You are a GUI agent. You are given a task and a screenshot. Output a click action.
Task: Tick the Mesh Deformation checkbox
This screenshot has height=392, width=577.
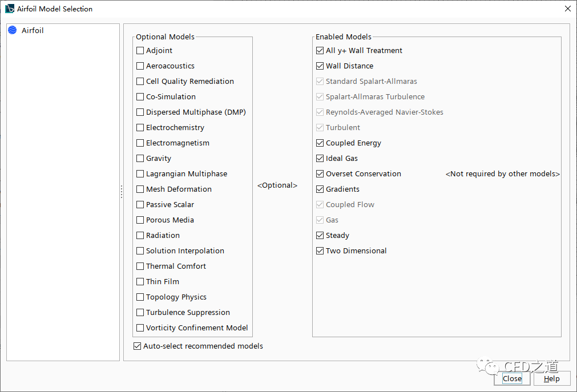coord(140,189)
